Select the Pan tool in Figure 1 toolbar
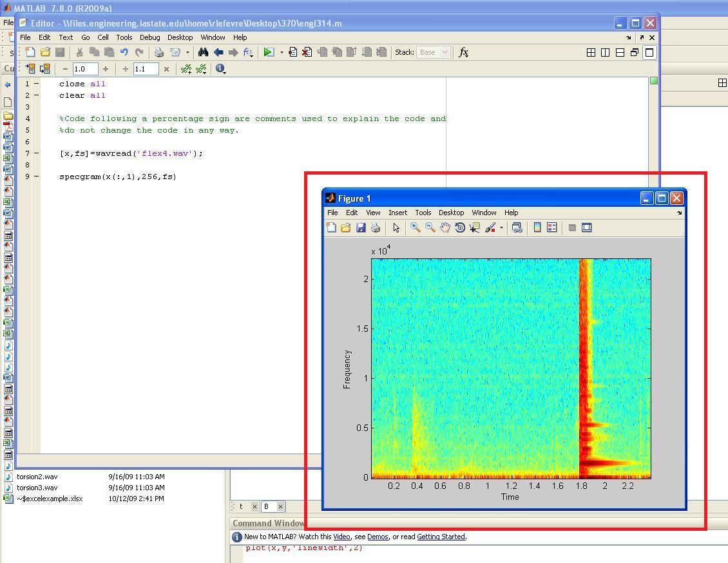Viewport: 728px width, 563px height. pyautogui.click(x=445, y=227)
